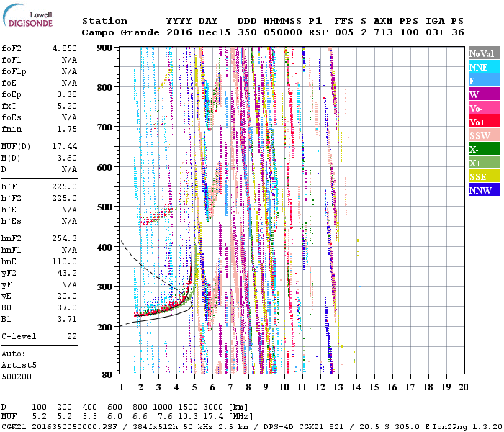The width and height of the screenshot is (504, 432).
Task: Click the NoVal gray legend swatch
Action: [x=484, y=53]
